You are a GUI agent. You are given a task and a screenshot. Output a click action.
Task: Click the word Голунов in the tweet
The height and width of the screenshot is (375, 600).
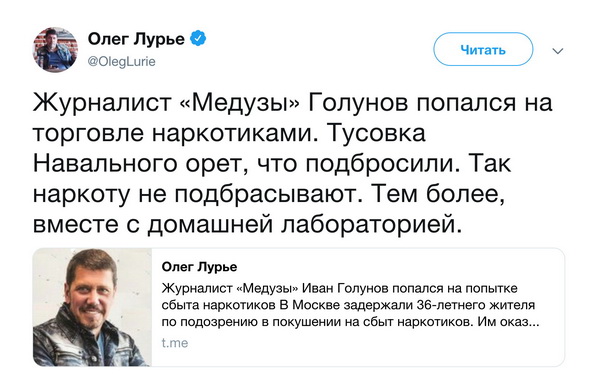coord(358,103)
